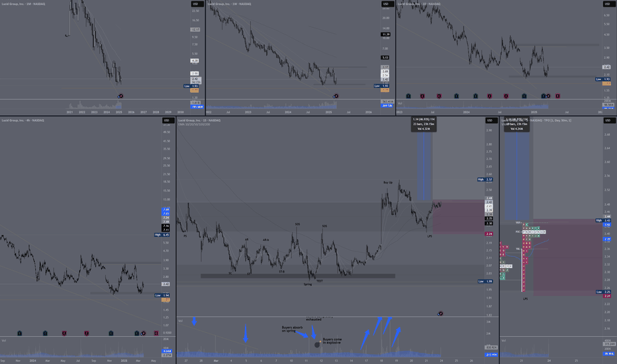
Task: Select the 'LPS' label on the 15-minute chart
Action: (x=430, y=236)
